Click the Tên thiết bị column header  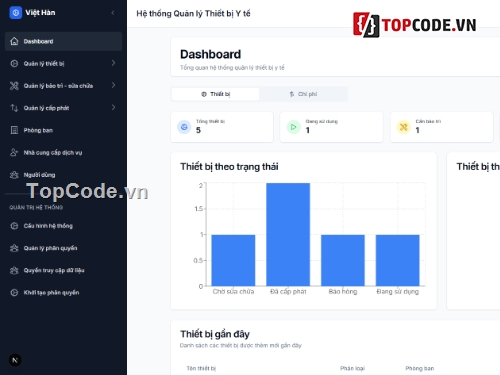201,368
